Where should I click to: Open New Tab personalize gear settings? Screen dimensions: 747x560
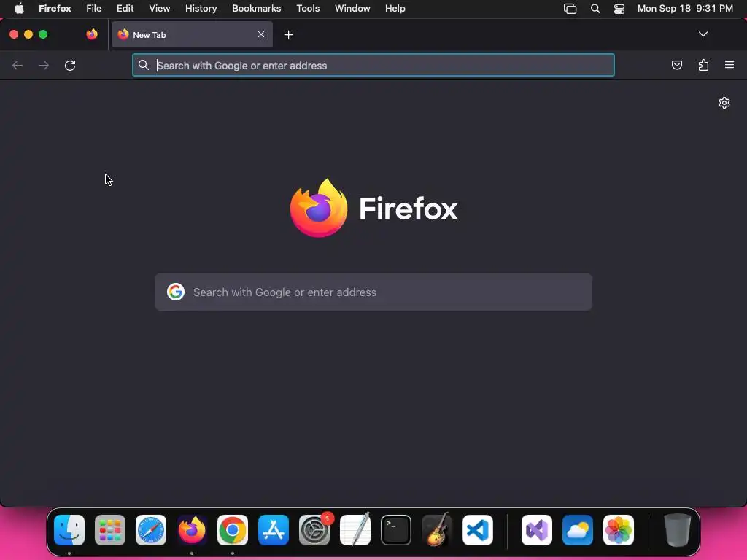[724, 103]
